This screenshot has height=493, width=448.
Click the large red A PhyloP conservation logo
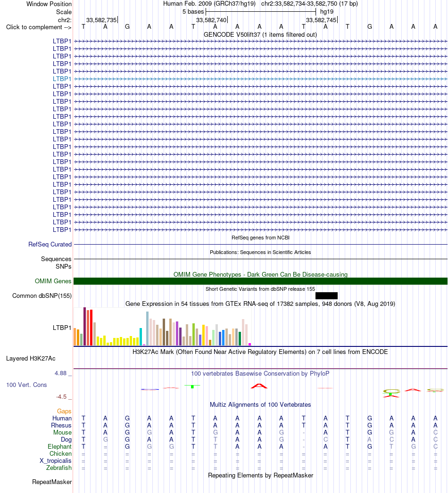259,386
